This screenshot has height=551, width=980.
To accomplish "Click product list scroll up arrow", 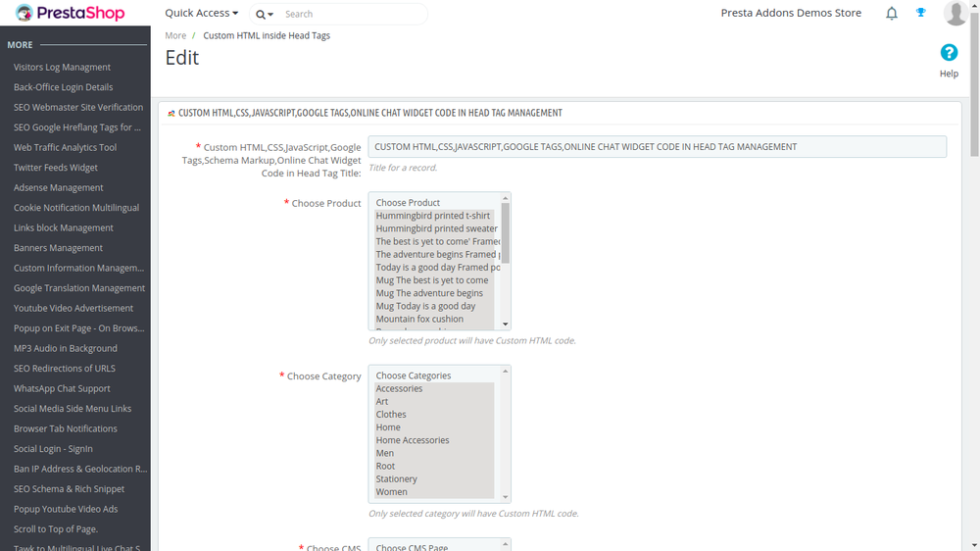I will pos(505,198).
